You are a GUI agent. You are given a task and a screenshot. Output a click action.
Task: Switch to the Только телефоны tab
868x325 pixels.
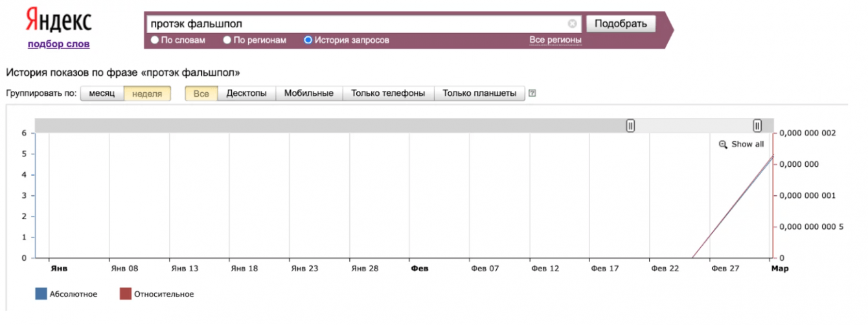(388, 93)
